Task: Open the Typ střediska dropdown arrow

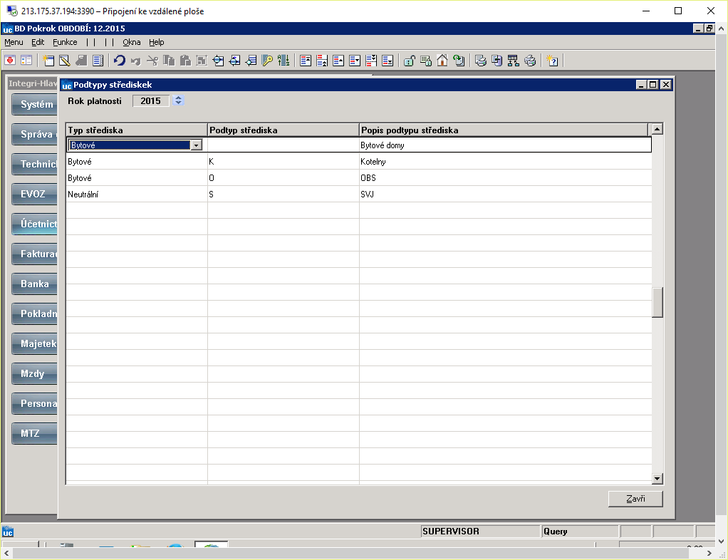Action: point(197,145)
